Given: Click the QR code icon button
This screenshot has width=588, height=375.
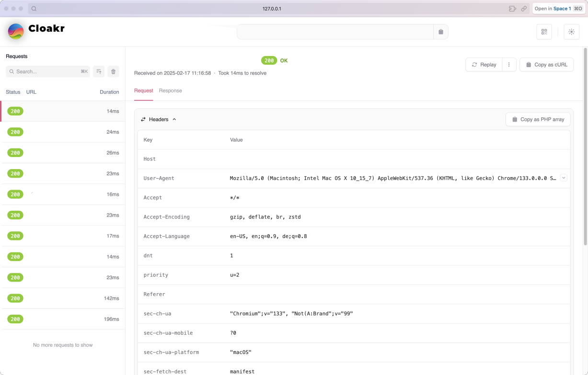Looking at the screenshot, I should coord(544,32).
